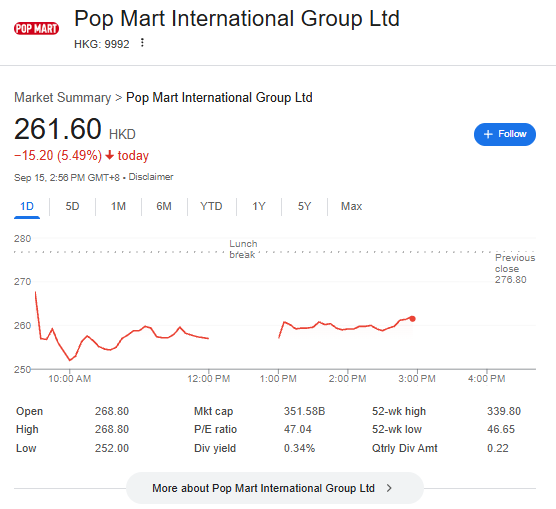The image size is (556, 509).
Task: Open the three-dot menu beside HKG: 9992
Action: [142, 43]
